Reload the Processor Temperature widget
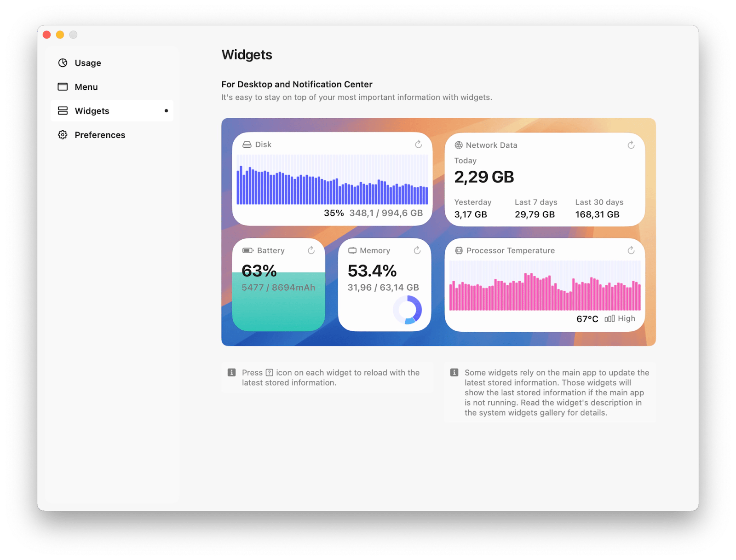Viewport: 736px width, 560px height. [x=631, y=250]
